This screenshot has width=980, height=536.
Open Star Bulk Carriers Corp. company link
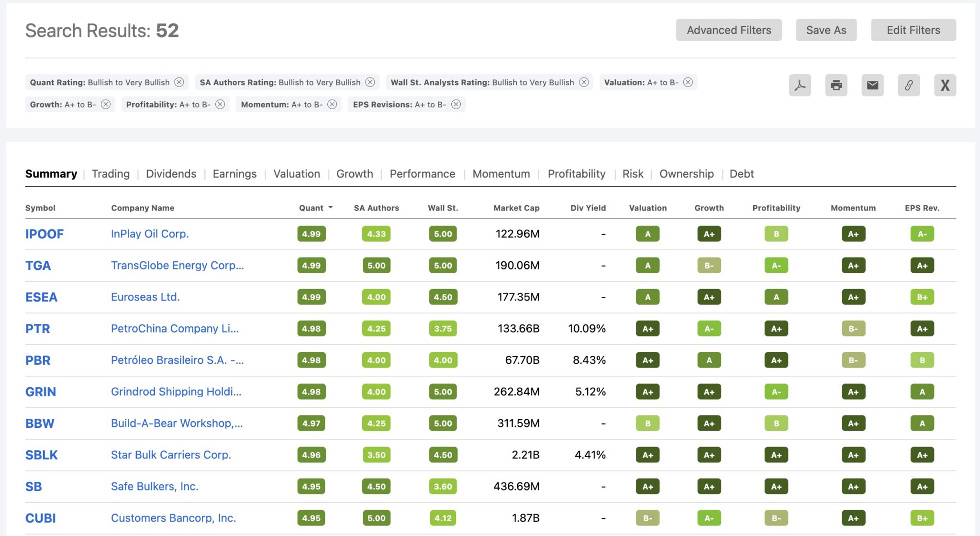pos(171,455)
